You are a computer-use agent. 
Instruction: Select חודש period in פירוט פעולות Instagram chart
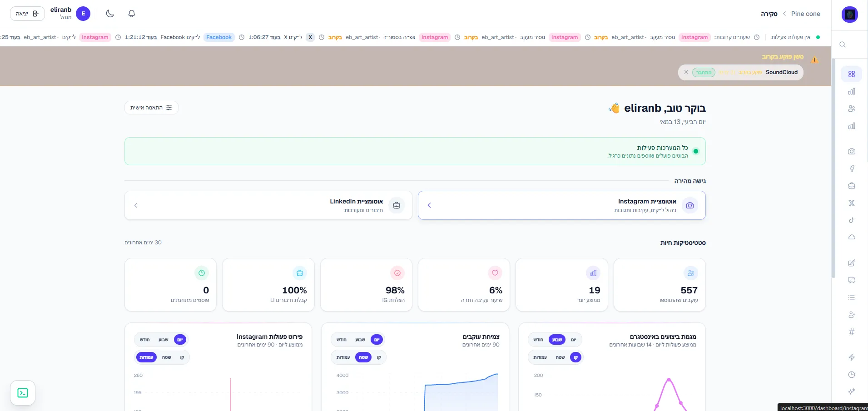click(x=145, y=340)
